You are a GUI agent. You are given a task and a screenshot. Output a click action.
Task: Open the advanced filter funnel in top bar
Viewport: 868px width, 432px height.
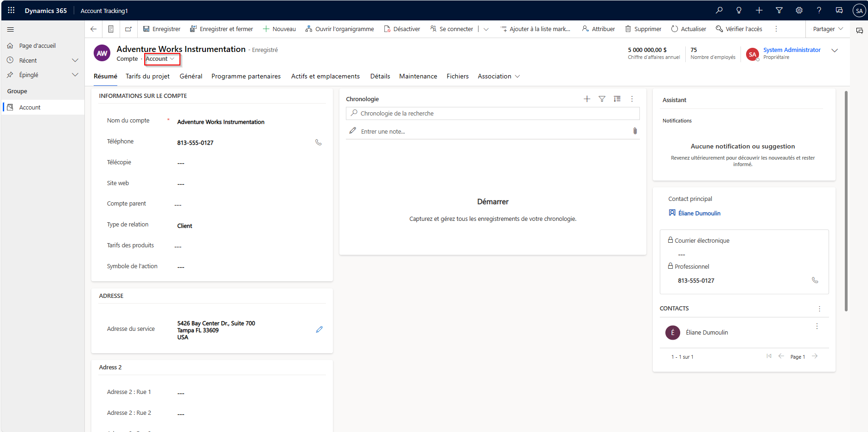click(779, 10)
